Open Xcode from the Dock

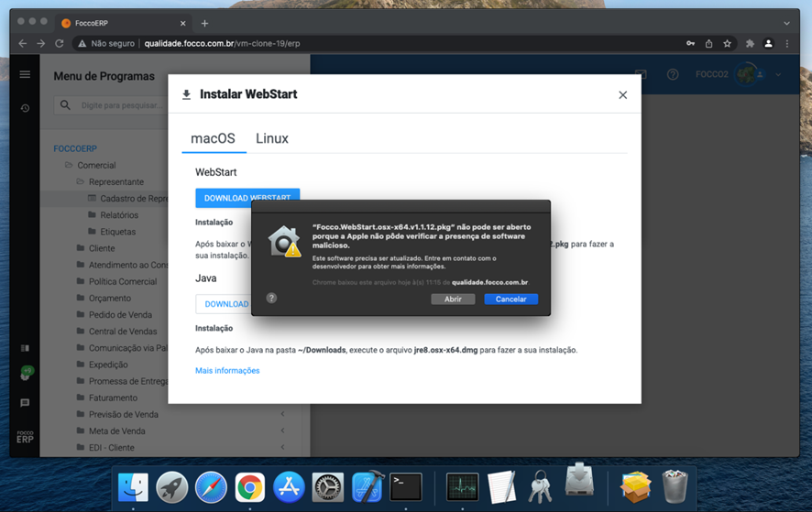tap(368, 486)
